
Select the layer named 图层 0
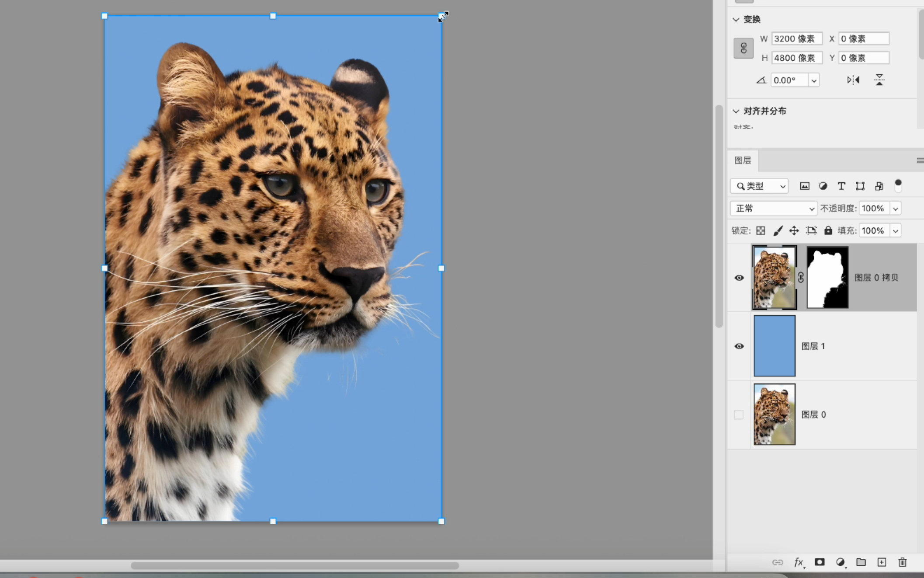[x=814, y=414]
